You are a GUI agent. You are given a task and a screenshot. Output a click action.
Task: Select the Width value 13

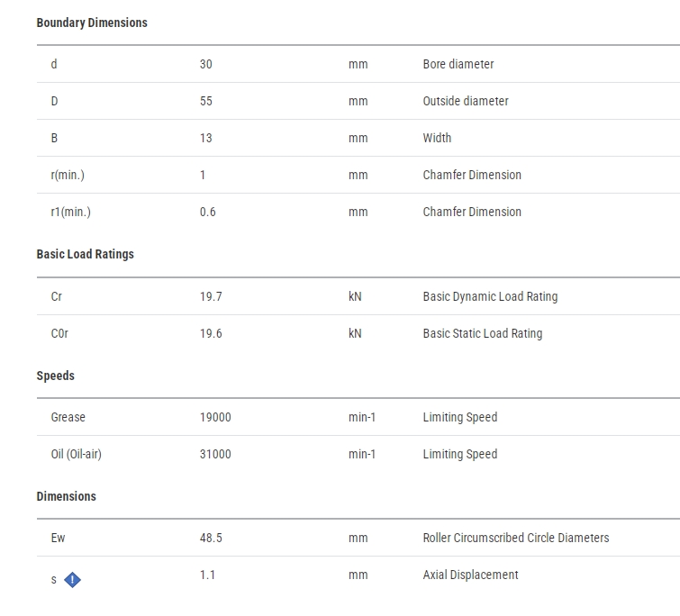[x=206, y=138]
